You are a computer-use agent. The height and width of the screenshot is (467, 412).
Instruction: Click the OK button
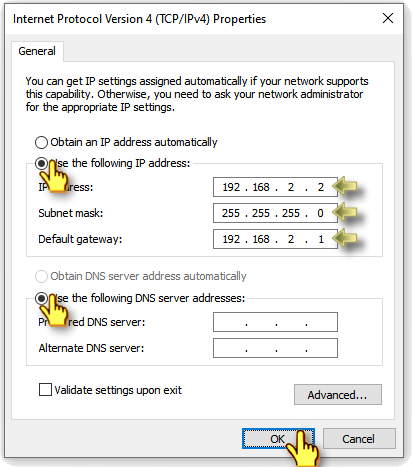point(278,439)
